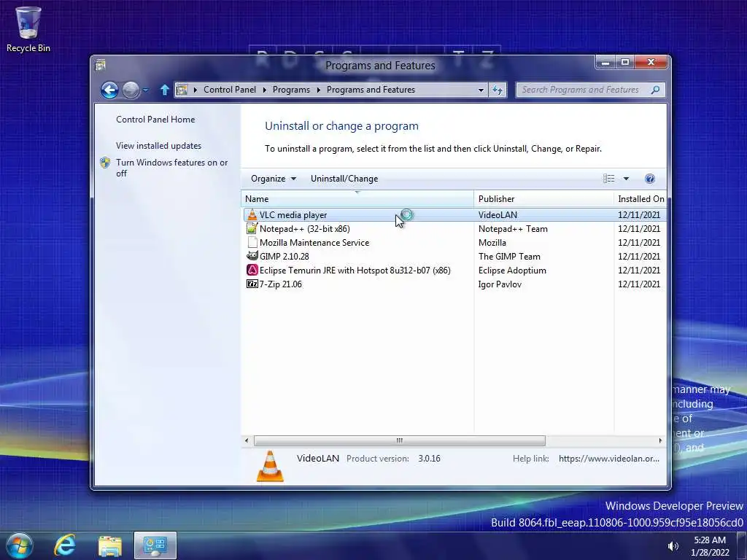Click the shield icon beside Windows features
This screenshot has height=560, width=747.
pos(105,163)
